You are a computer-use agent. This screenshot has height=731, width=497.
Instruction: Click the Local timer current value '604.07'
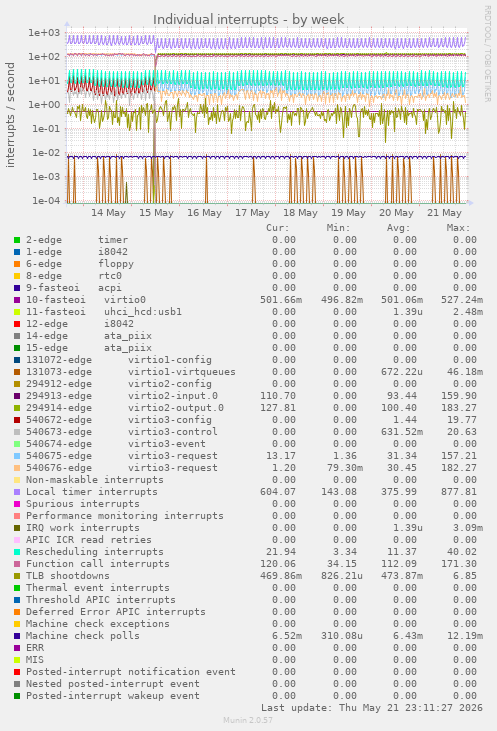(x=278, y=492)
